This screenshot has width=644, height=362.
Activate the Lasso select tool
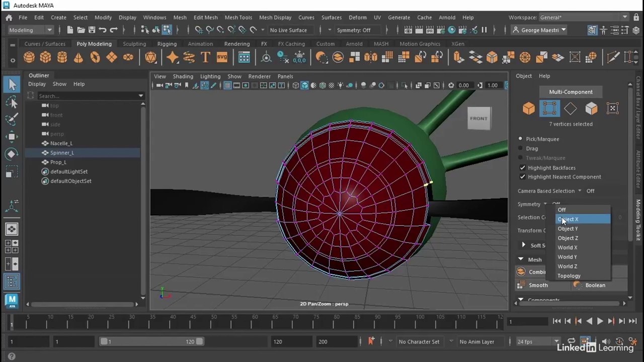12,102
